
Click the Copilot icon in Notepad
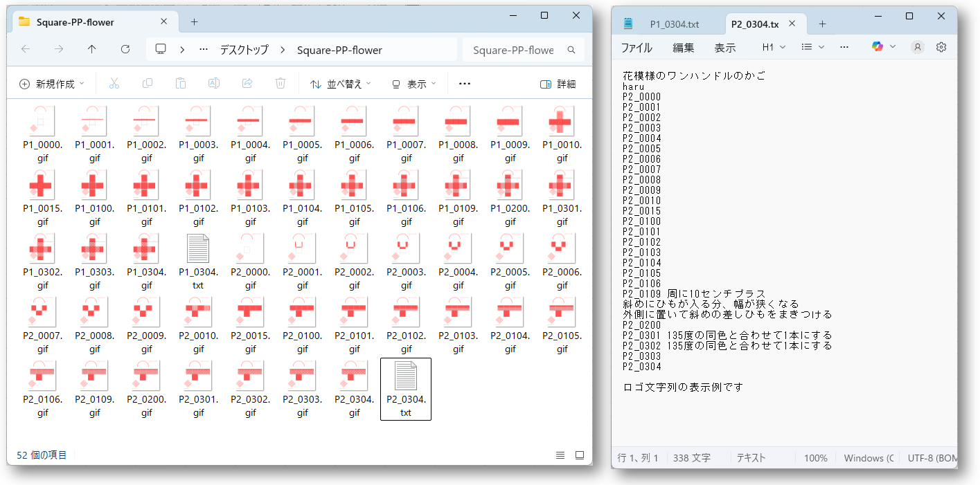click(877, 47)
